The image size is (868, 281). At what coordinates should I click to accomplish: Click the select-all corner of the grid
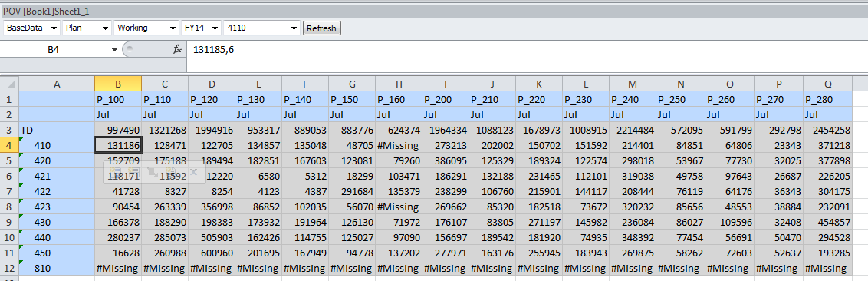pyautogui.click(x=9, y=84)
